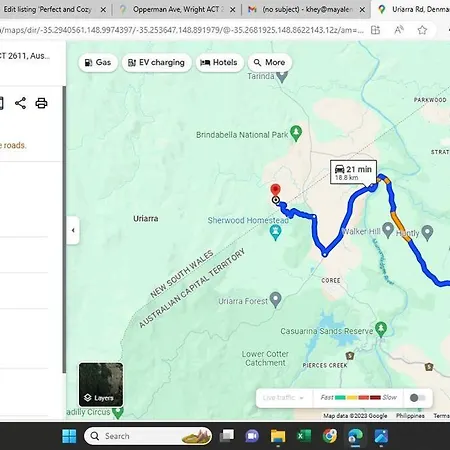Show EV charging stations chip
Image resolution: width=450 pixels, height=450 pixels.
pos(156,62)
